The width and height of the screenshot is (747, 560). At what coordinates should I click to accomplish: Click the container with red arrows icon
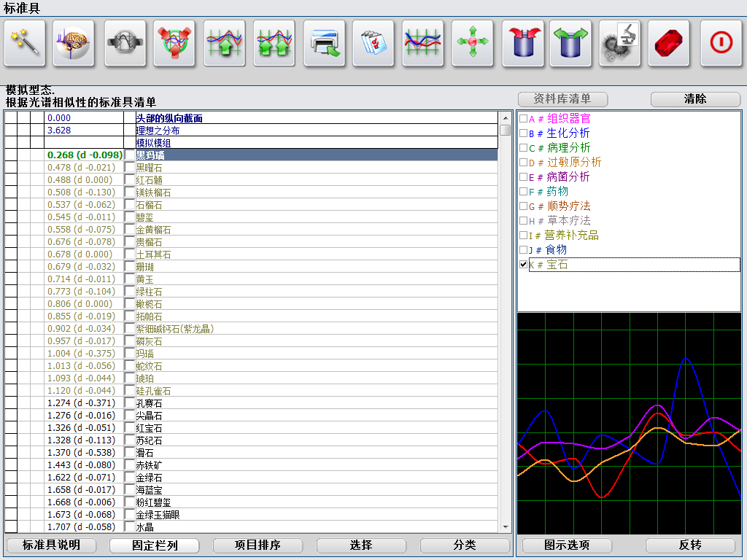(x=522, y=43)
